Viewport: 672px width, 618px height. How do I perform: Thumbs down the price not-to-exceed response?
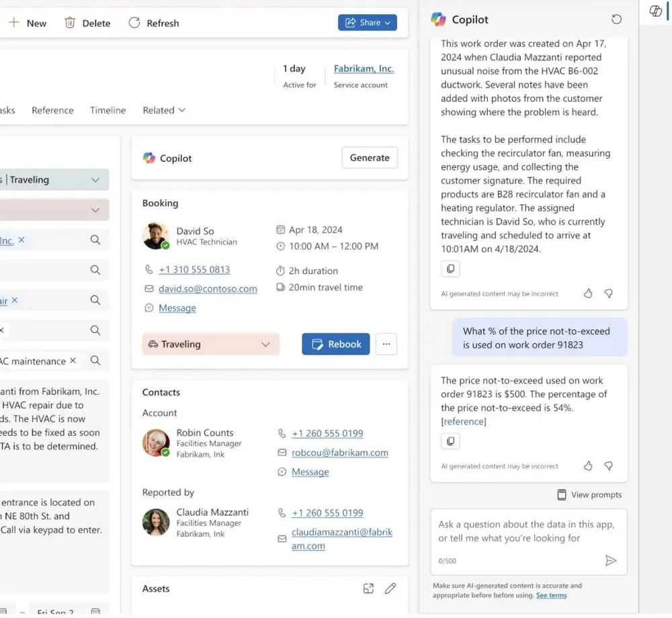(609, 466)
